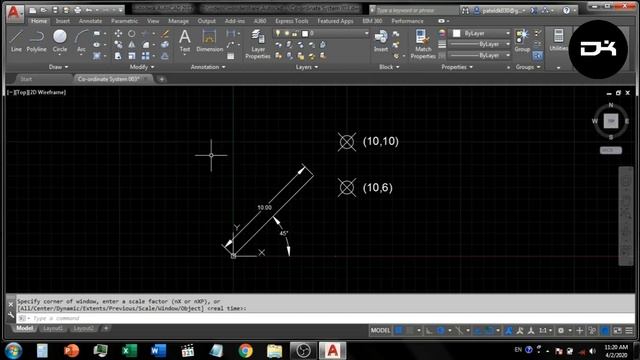Click the Table tool in Annotation panel
Viewport: 640px width, 360px height.
[231, 56]
